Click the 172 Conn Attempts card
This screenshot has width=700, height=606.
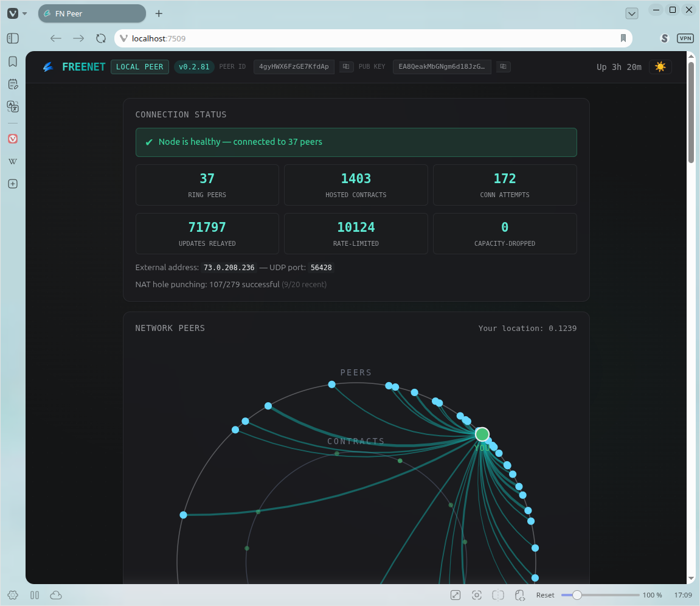click(x=505, y=185)
